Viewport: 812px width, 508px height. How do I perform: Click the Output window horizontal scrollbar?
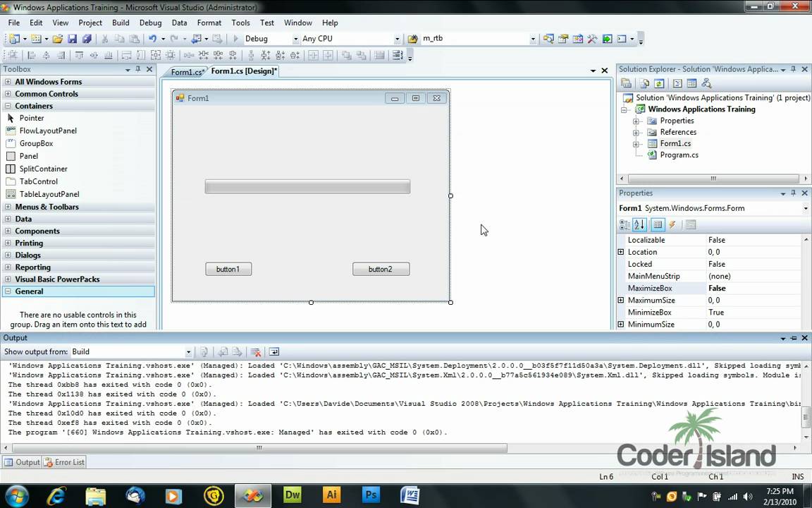[259, 448]
